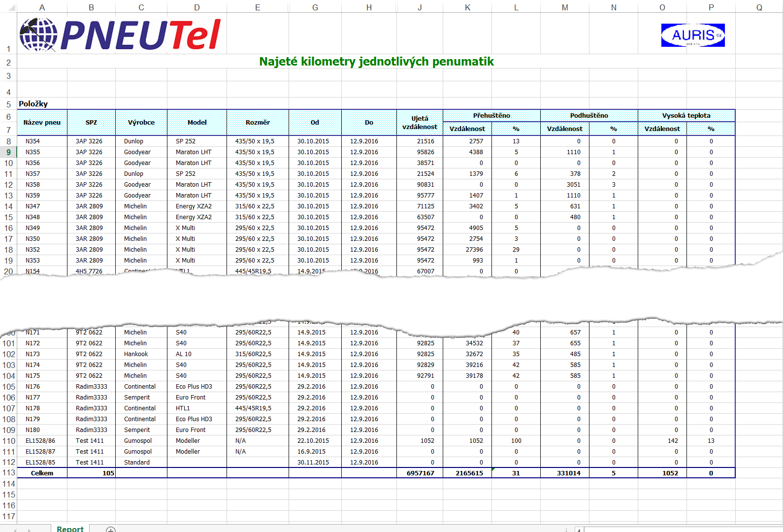The image size is (783, 532).
Task: Select cell 'EL1528/86'
Action: click(x=42, y=441)
